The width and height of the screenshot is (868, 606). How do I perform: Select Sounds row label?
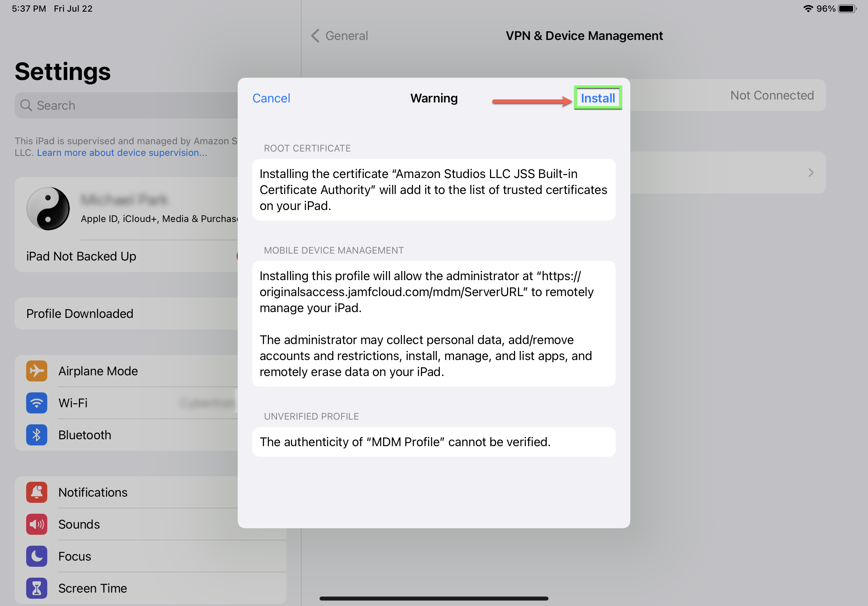tap(79, 524)
